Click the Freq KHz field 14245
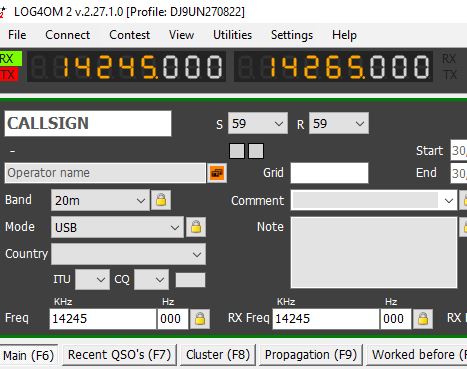The width and height of the screenshot is (467, 369). [x=103, y=319]
